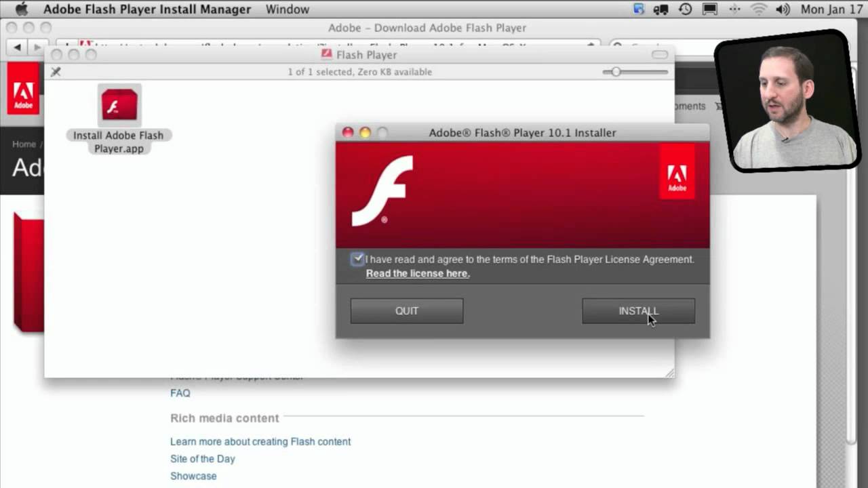This screenshot has height=488, width=868.
Task: Click the 'Rich media content' heading
Action: point(224,418)
